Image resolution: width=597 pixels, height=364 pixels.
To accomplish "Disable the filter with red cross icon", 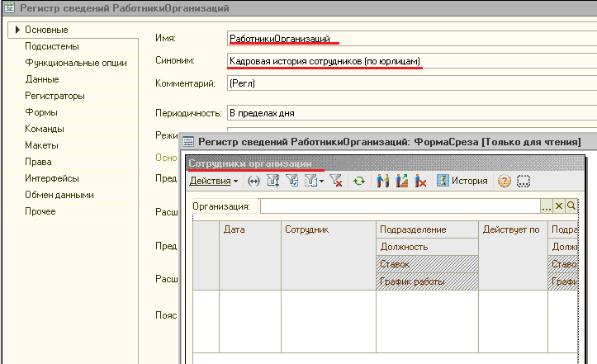I will [336, 181].
